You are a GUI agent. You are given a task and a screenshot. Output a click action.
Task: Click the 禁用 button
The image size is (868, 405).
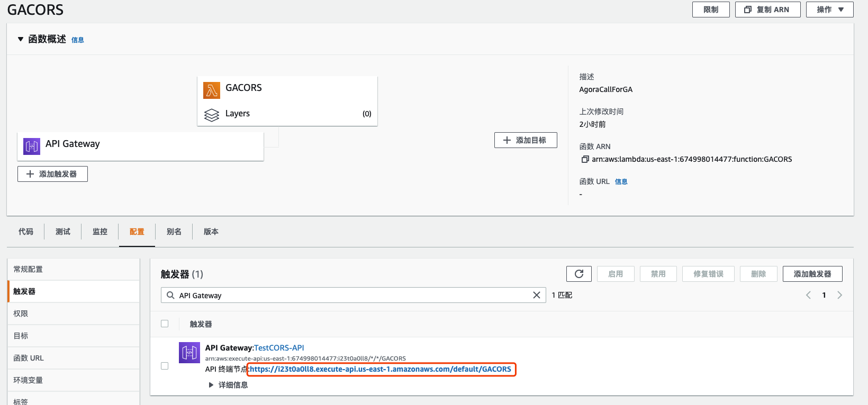(x=658, y=274)
